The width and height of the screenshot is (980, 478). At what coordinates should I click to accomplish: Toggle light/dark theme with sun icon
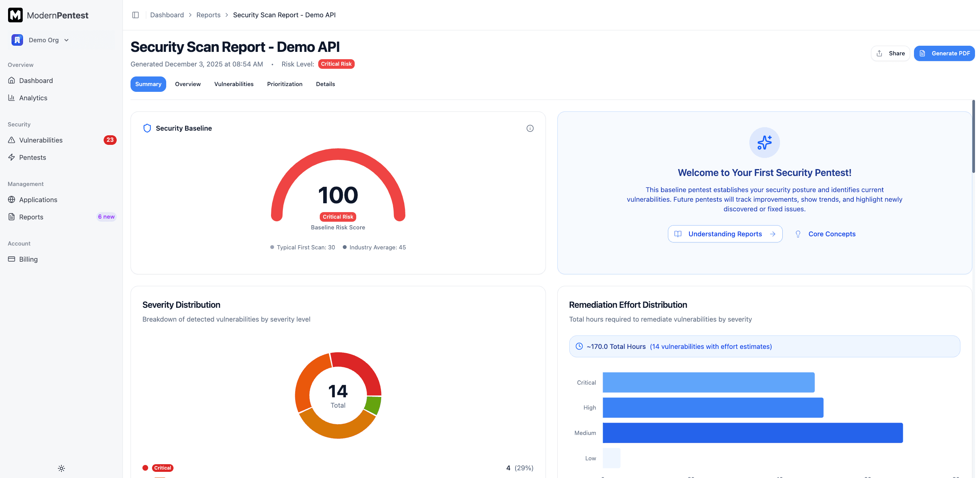pyautogui.click(x=61, y=468)
